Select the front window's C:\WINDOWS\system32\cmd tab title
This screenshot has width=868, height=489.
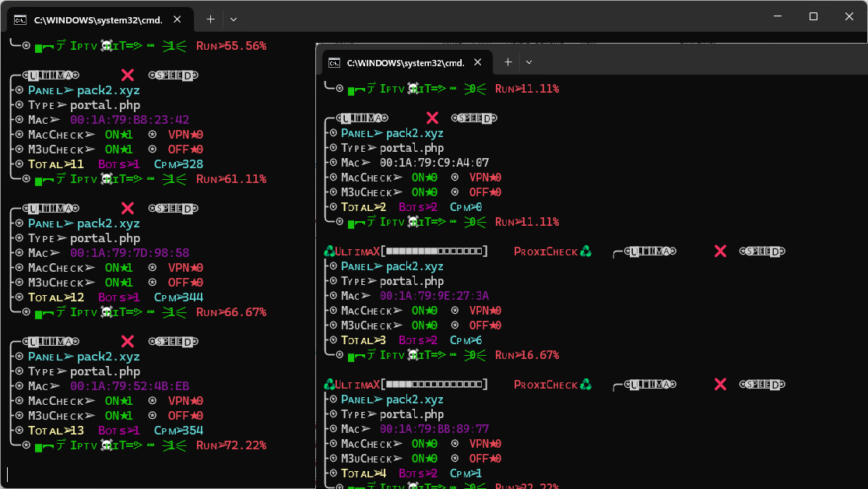coord(405,62)
